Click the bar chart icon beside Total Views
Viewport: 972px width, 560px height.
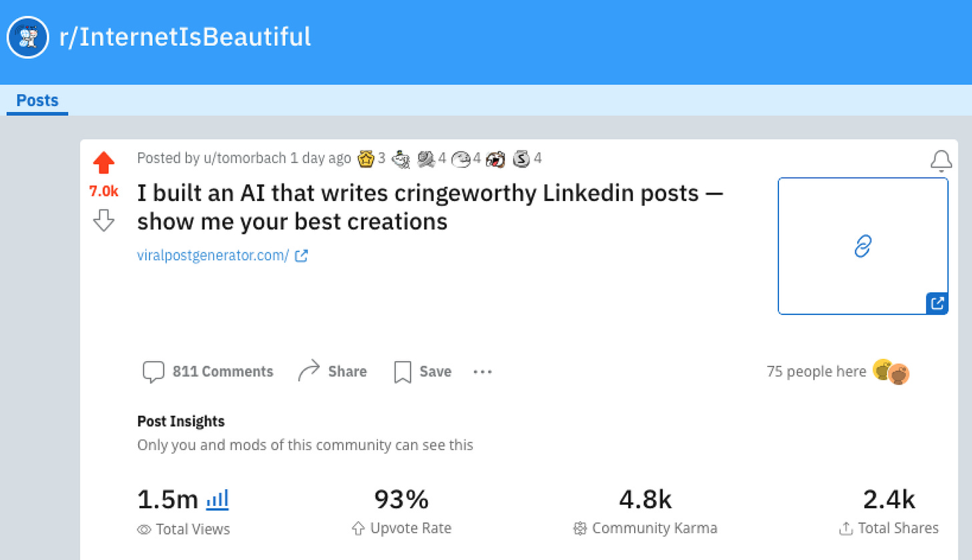click(x=217, y=500)
